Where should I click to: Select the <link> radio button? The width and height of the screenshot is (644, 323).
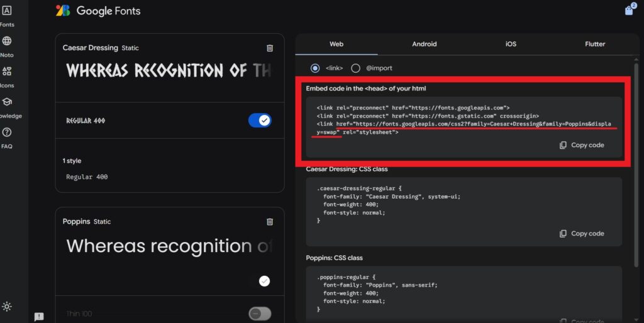pyautogui.click(x=315, y=68)
